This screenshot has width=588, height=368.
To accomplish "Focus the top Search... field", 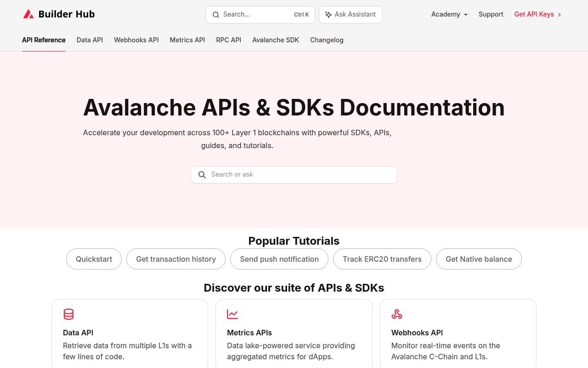I will (260, 15).
